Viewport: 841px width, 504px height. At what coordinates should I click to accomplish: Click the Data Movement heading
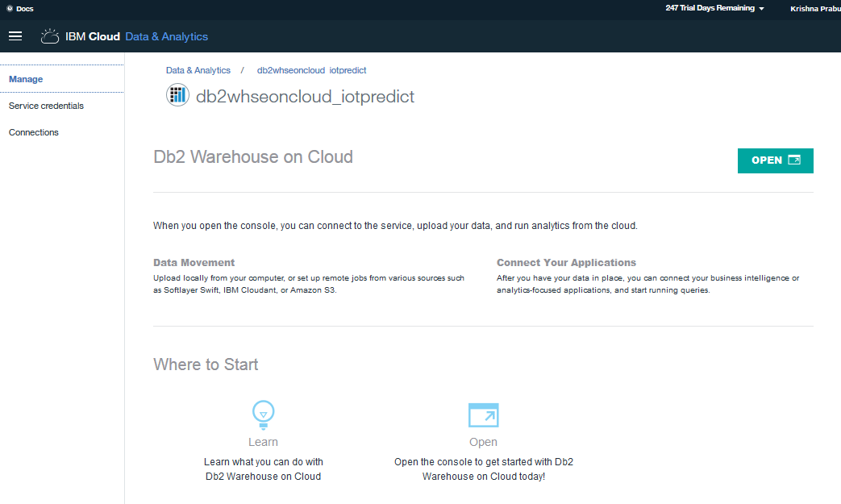click(x=194, y=263)
